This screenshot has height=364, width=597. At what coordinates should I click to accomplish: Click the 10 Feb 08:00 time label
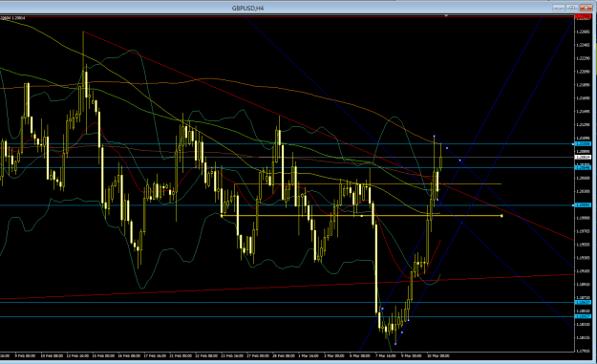click(52, 356)
